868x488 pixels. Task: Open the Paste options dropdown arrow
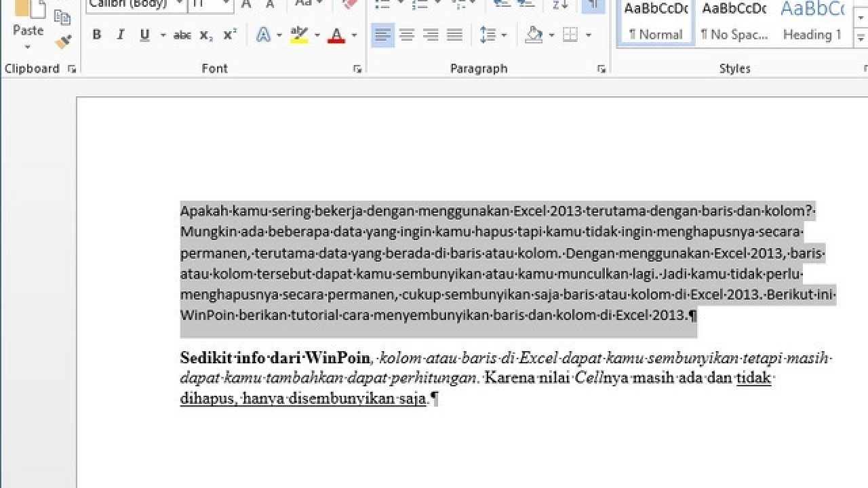28,47
